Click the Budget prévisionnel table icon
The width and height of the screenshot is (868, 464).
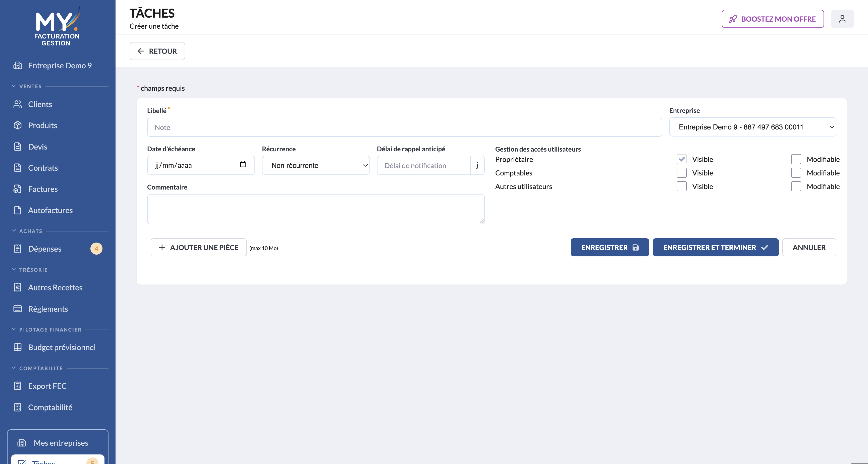click(x=18, y=347)
